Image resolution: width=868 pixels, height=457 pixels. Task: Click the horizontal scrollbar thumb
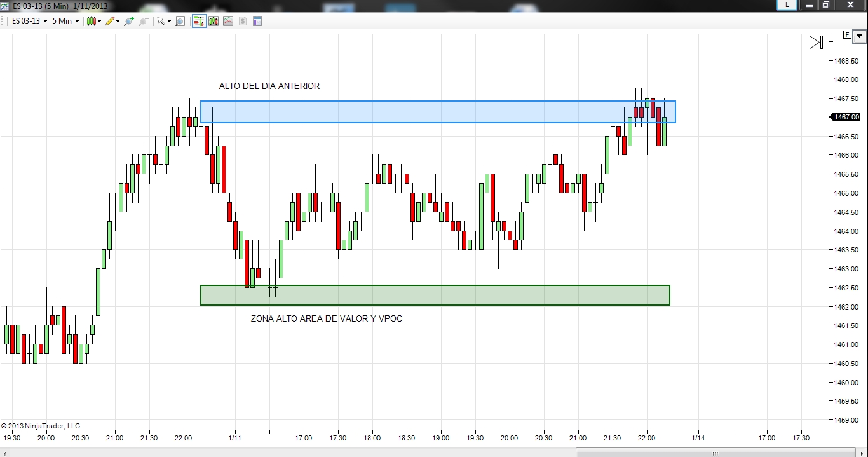(715, 453)
